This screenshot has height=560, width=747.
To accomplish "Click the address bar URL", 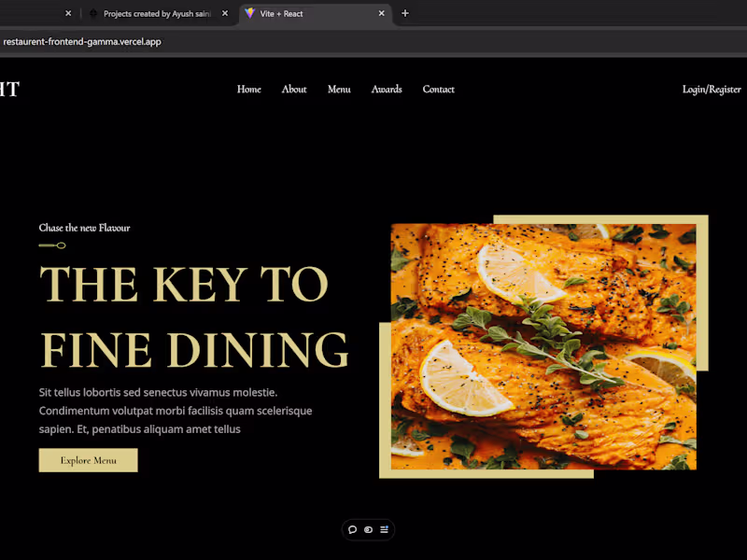I will pyautogui.click(x=82, y=42).
